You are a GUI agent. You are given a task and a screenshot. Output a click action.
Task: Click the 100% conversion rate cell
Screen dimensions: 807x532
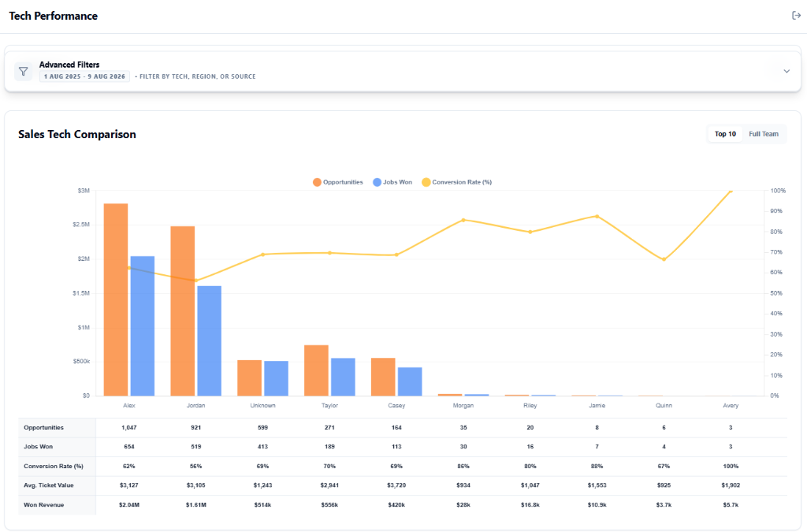click(x=731, y=466)
